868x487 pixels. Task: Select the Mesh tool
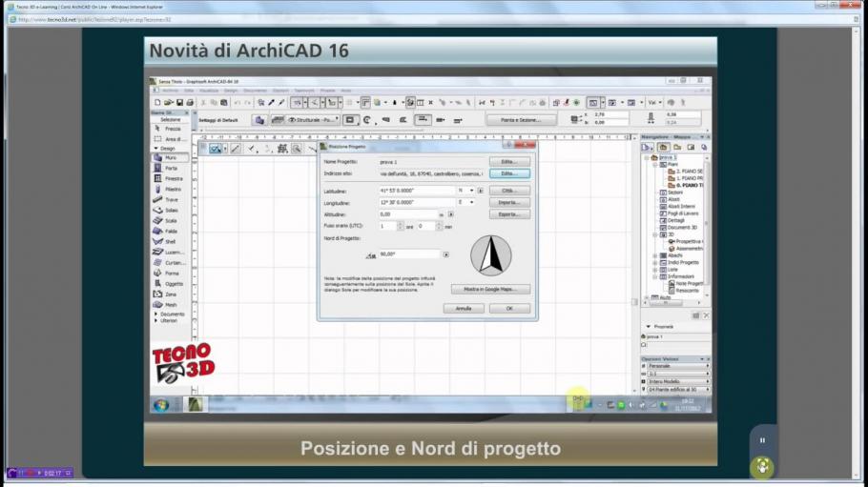click(x=170, y=305)
